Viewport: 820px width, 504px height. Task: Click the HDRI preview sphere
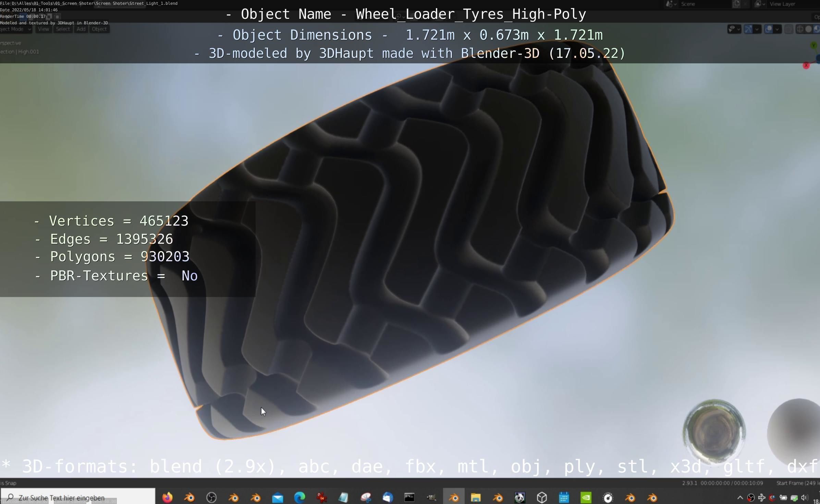point(714,431)
